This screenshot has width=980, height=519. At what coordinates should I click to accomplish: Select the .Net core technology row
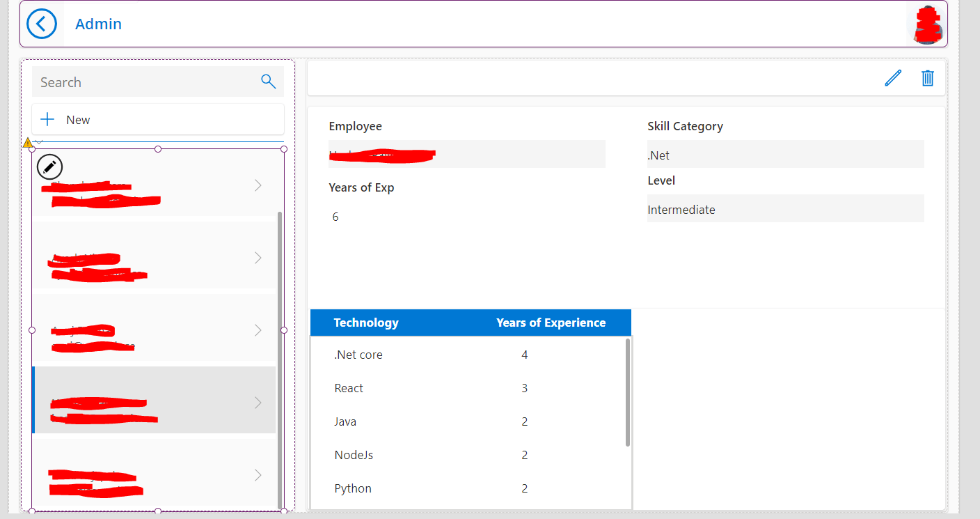pyautogui.click(x=358, y=355)
